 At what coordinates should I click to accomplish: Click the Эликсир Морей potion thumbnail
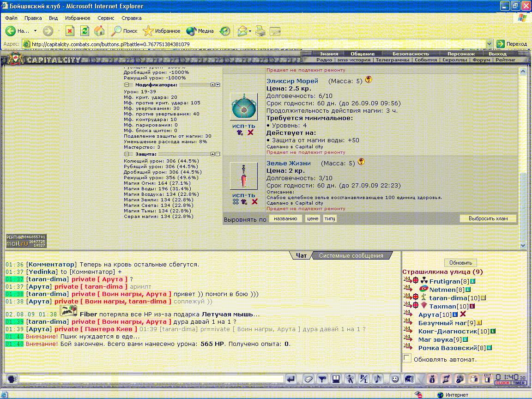(244, 107)
